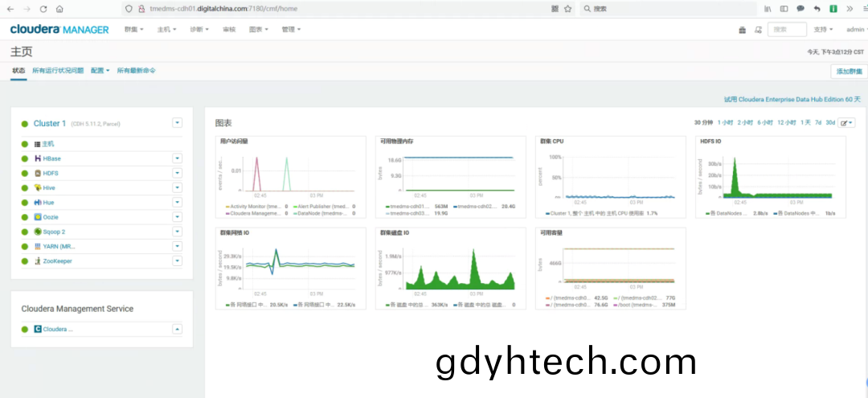Click the Cloudera Manager logo
The height and width of the screenshot is (398, 868).
click(x=59, y=29)
